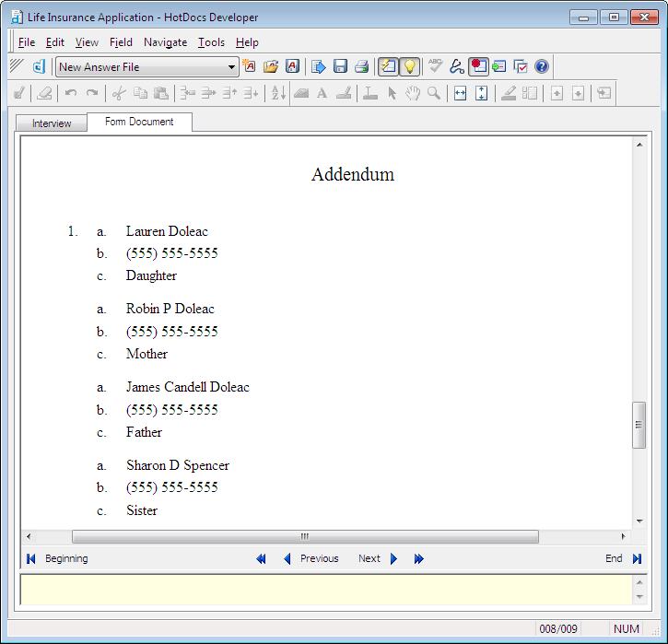Image resolution: width=668 pixels, height=644 pixels.
Task: Click the Fit Page Height icon
Action: click(481, 93)
